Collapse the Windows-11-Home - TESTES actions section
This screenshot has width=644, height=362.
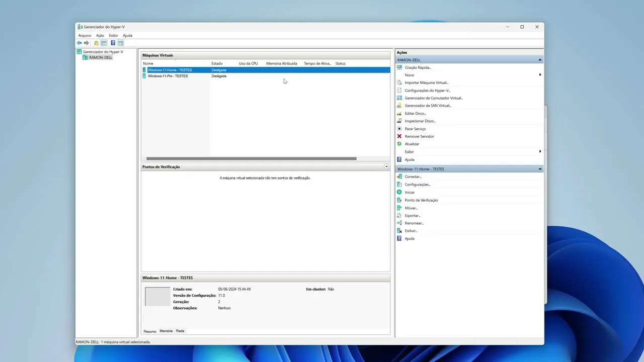(x=540, y=169)
